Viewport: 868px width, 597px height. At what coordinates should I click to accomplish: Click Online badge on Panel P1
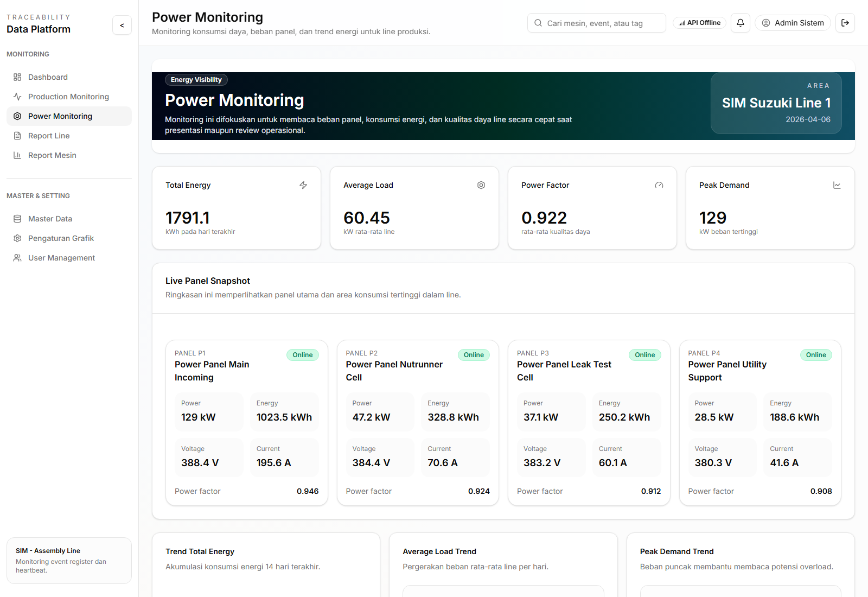click(x=303, y=355)
